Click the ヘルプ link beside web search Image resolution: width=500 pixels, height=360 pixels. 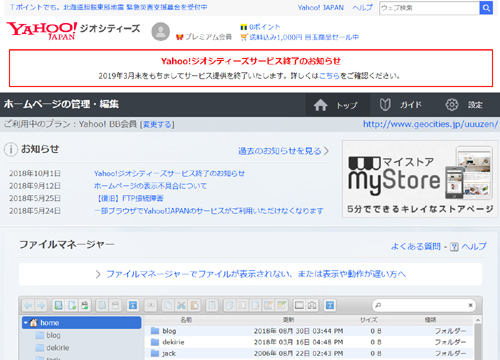[x=362, y=8]
